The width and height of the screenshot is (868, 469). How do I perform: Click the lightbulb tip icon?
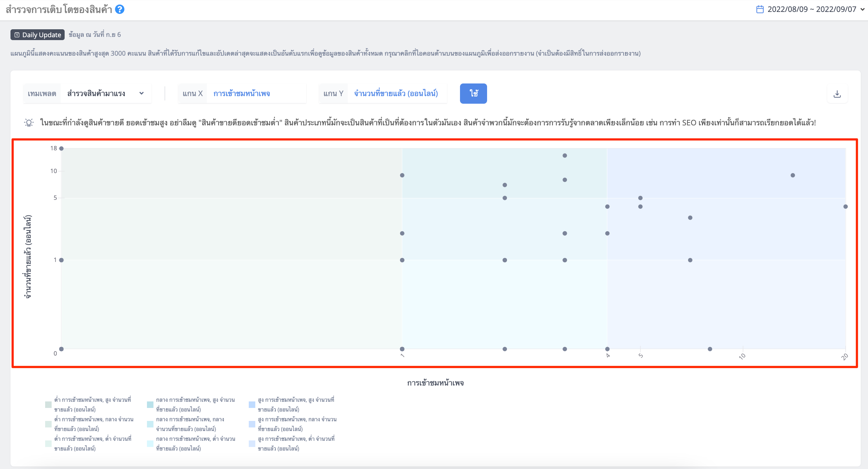[x=29, y=122]
